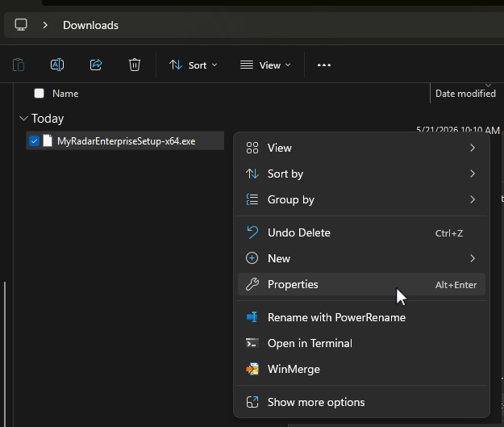504x427 pixels.
Task: Collapse the Today group
Action: [x=23, y=119]
